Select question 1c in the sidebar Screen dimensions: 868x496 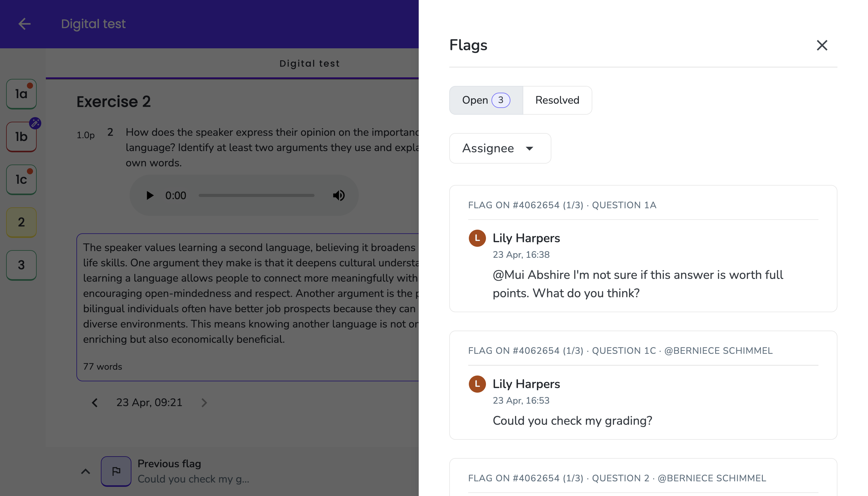pos(21,180)
